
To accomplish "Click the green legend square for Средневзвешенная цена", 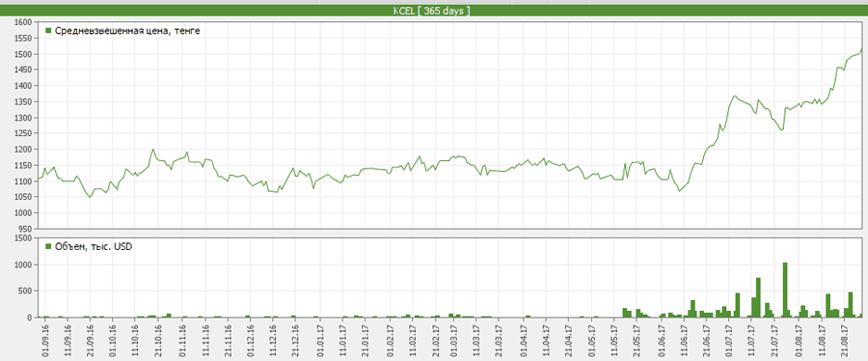I will pos(48,31).
